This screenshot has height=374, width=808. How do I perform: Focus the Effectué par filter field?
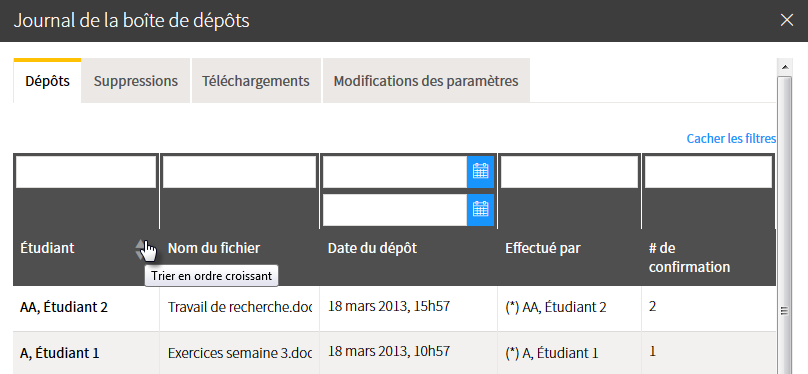click(x=569, y=172)
